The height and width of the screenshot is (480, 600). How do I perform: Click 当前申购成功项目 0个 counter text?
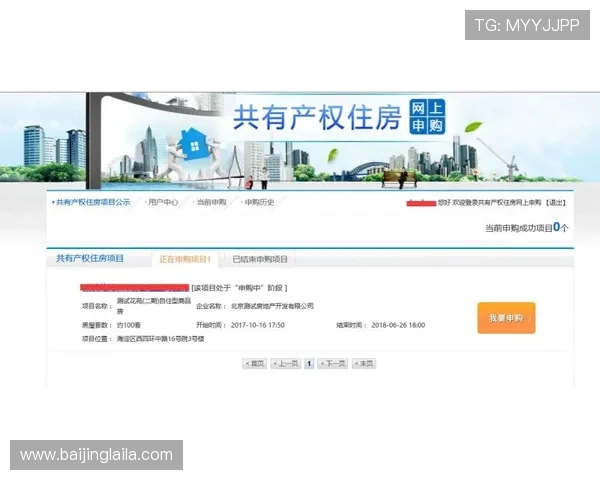[527, 228]
